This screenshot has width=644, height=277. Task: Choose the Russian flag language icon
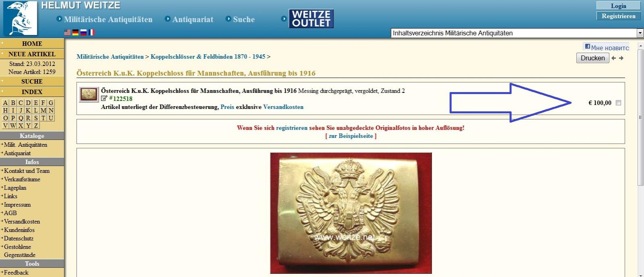pos(83,33)
